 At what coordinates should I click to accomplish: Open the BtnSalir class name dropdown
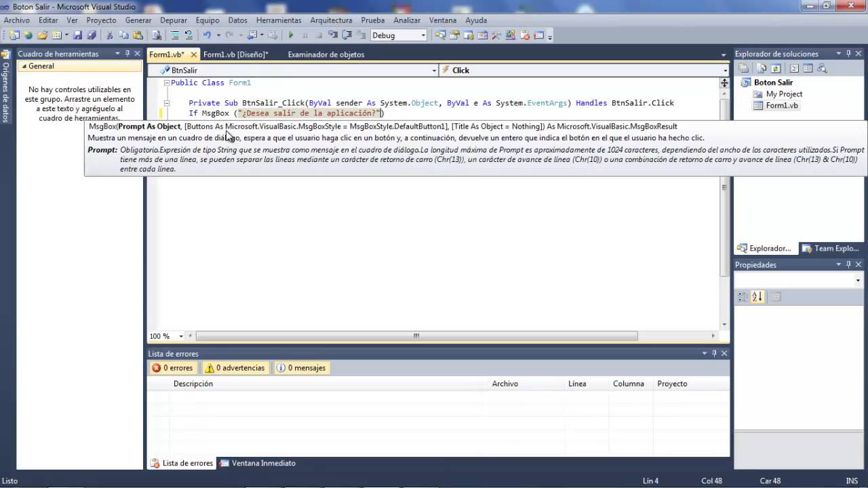tap(293, 70)
